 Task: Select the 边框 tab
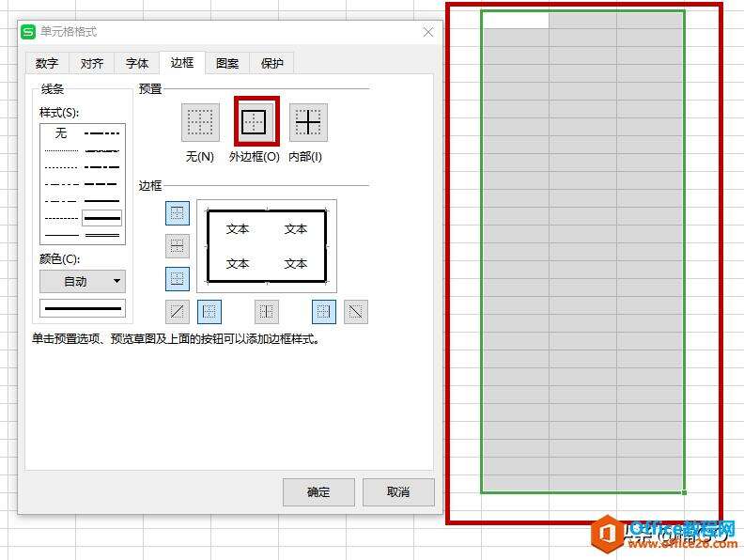pos(182,63)
